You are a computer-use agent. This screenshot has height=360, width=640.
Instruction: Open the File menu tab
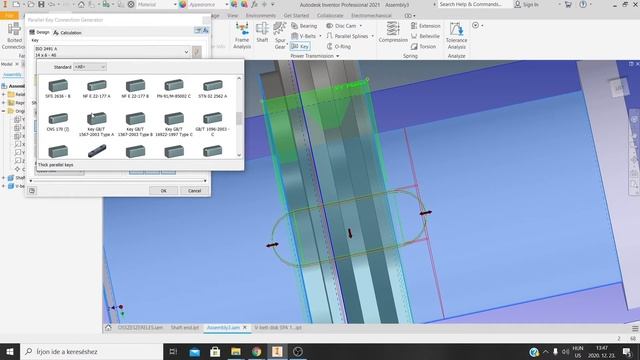[x=9, y=16]
